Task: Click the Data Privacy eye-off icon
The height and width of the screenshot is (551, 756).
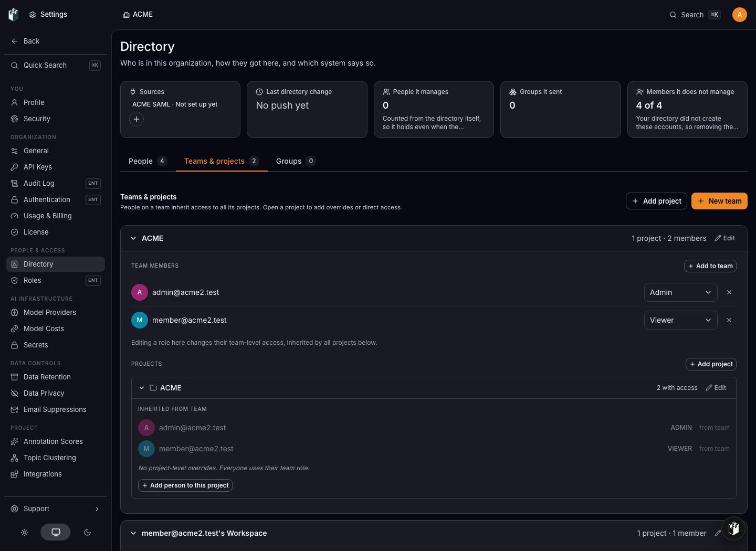Action: point(15,393)
